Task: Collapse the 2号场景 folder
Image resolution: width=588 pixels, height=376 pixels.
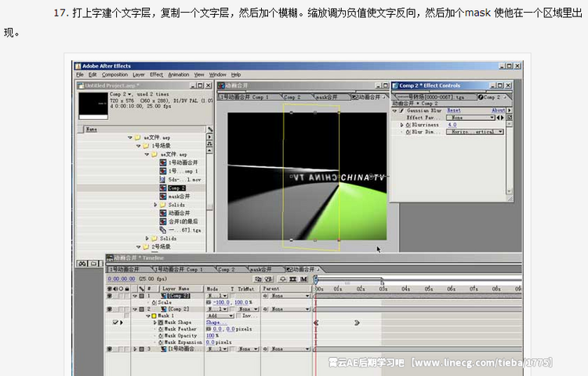Action: click(138, 246)
